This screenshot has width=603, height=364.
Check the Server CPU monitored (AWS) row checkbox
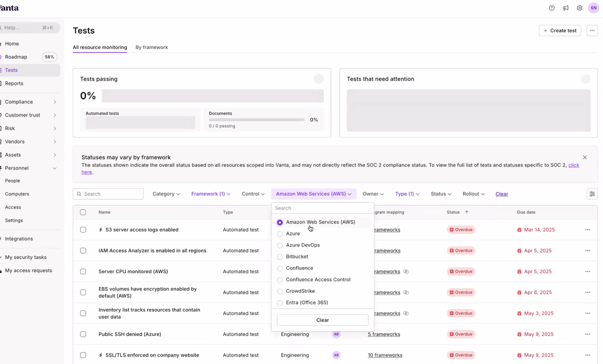point(83,271)
